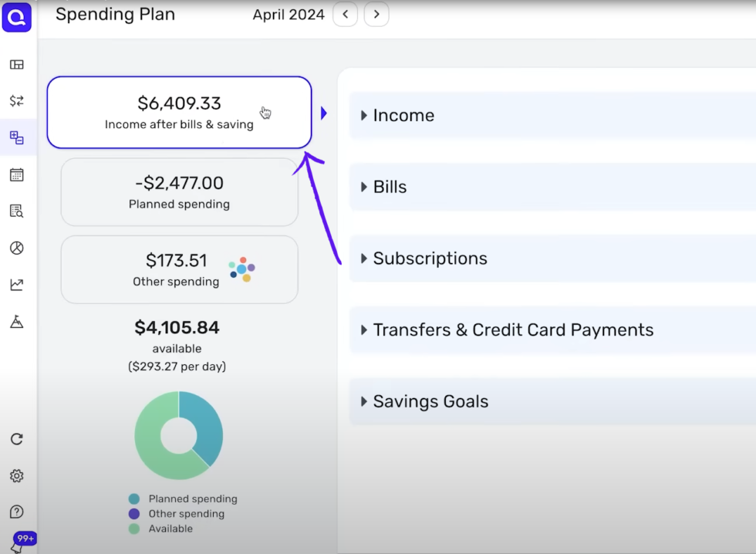This screenshot has height=554, width=756.
Task: Go to next month with right arrow
Action: [376, 14]
